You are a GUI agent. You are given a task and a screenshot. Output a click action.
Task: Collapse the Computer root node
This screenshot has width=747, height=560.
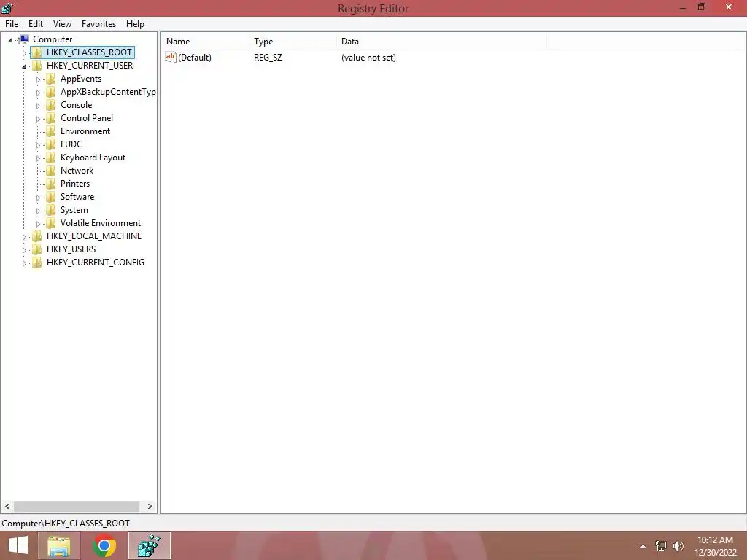pos(10,40)
